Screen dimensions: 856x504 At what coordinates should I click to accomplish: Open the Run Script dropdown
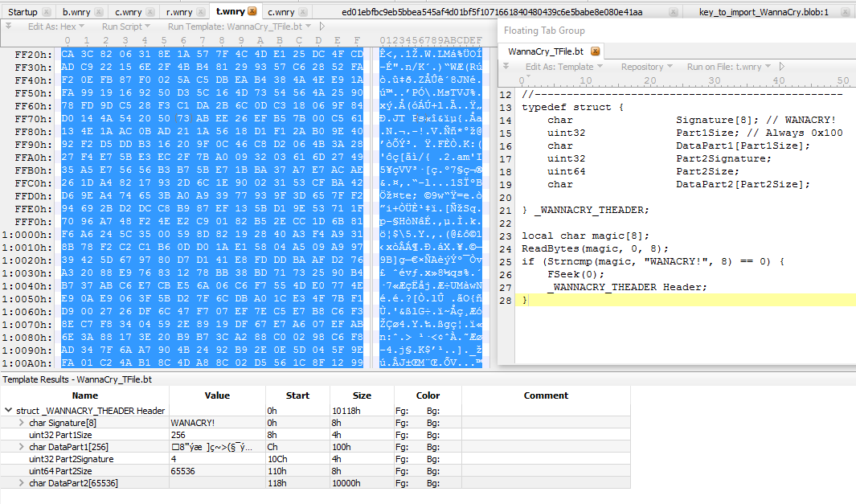(x=126, y=27)
